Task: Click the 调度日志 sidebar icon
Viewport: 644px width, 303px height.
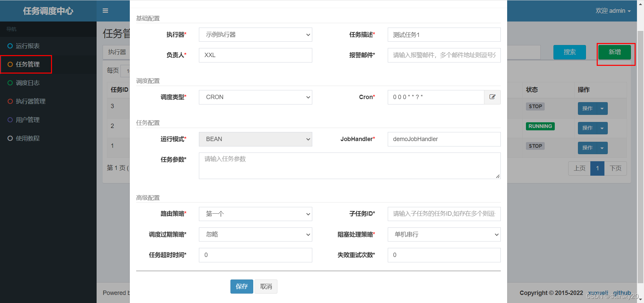Action: pos(10,83)
